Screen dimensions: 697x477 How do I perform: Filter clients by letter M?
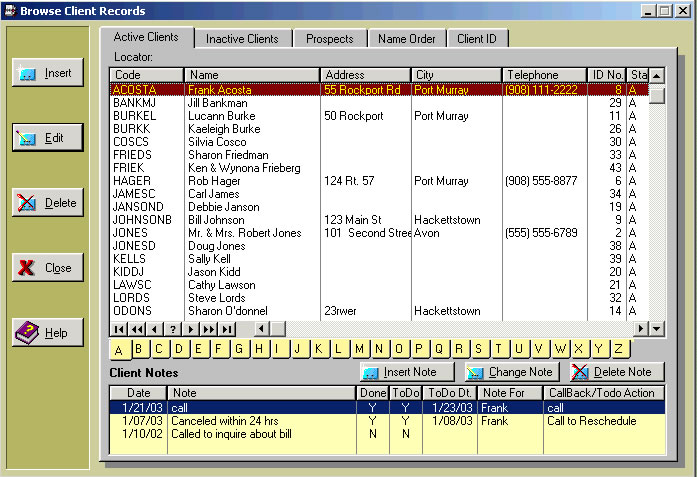359,349
